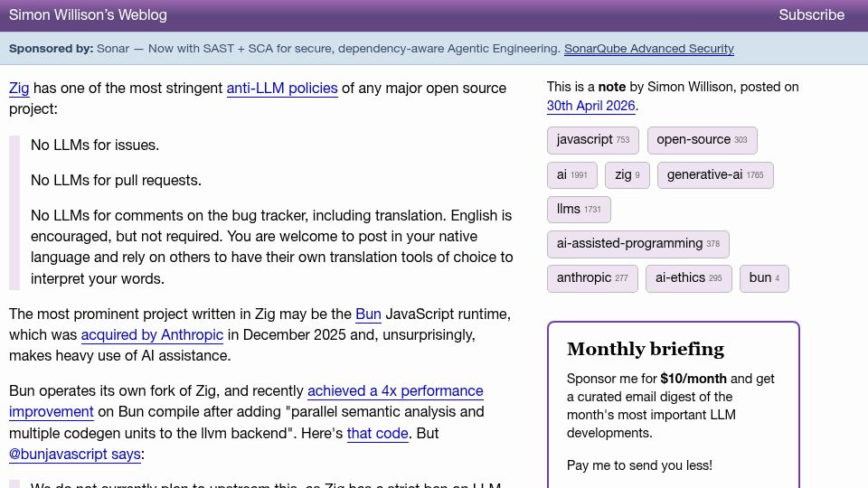868x488 pixels.
Task: Select the ai tag
Action: tap(571, 174)
